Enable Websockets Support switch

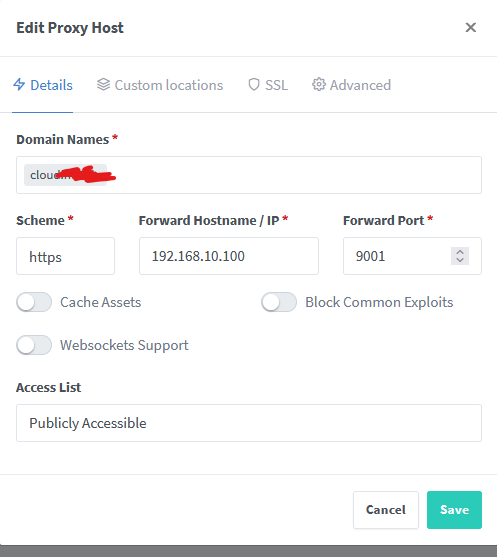(x=34, y=345)
